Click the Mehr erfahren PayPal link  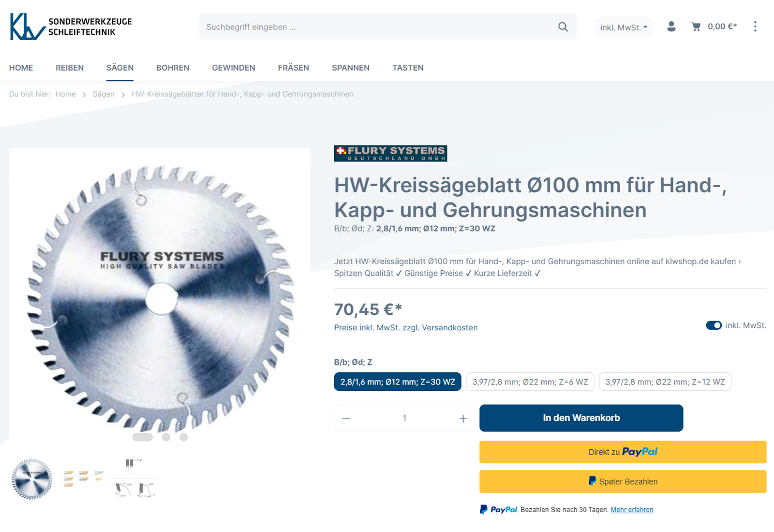632,510
